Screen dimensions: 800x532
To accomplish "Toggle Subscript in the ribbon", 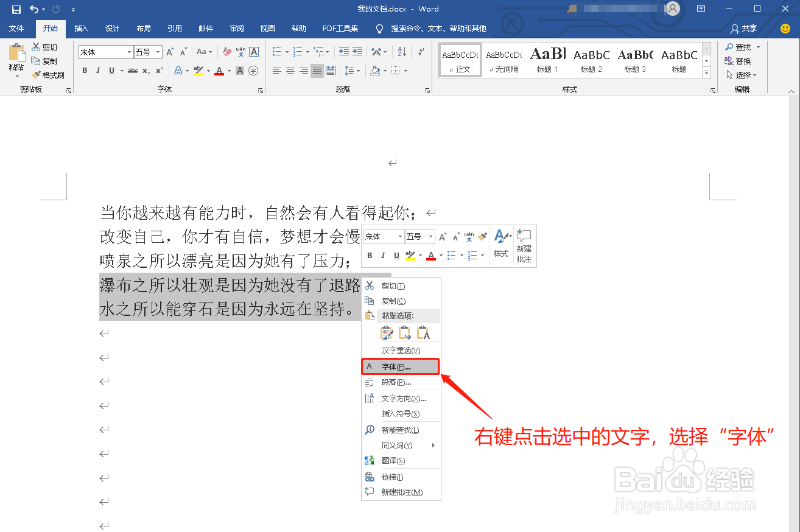I will 146,71.
